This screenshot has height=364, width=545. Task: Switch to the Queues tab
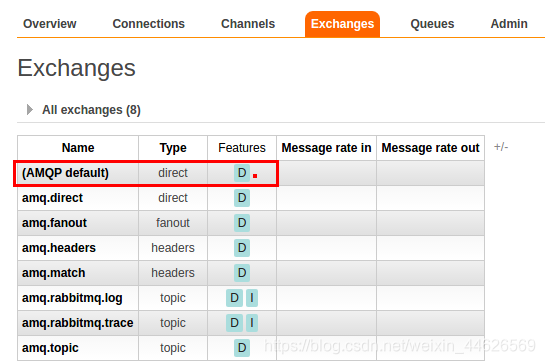coord(432,24)
